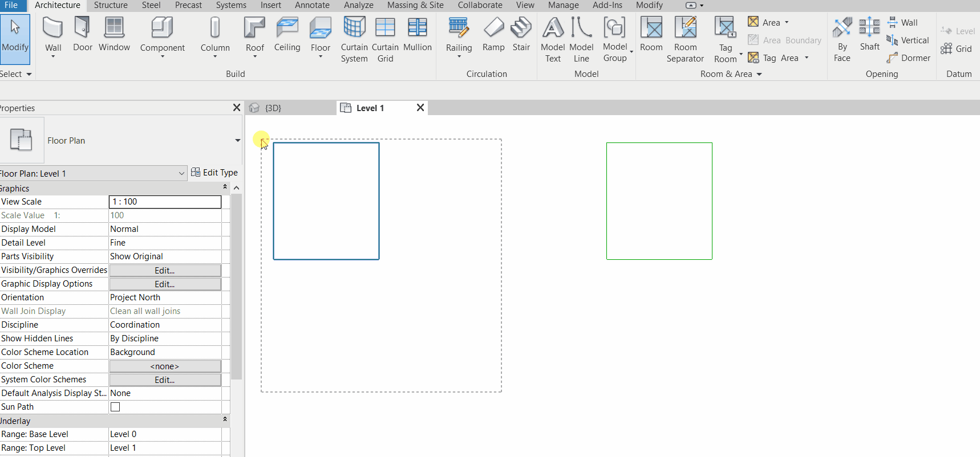Select the Ramp tool

493,35
